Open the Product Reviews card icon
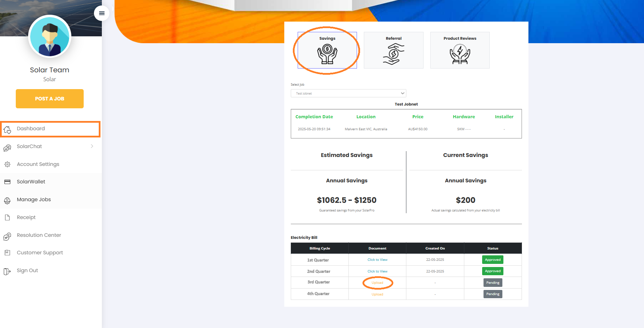Screen dimensions: 644x328 460,55
